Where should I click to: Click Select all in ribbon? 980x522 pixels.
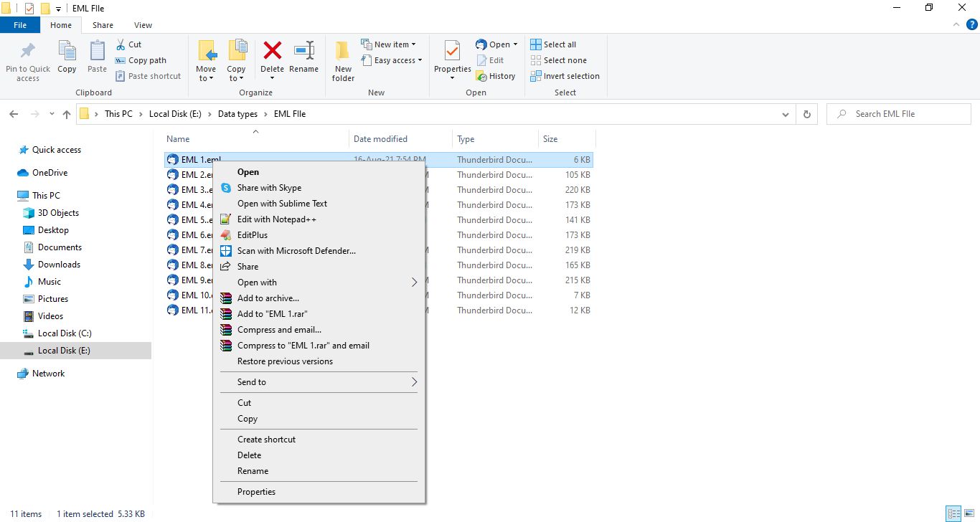(x=553, y=44)
